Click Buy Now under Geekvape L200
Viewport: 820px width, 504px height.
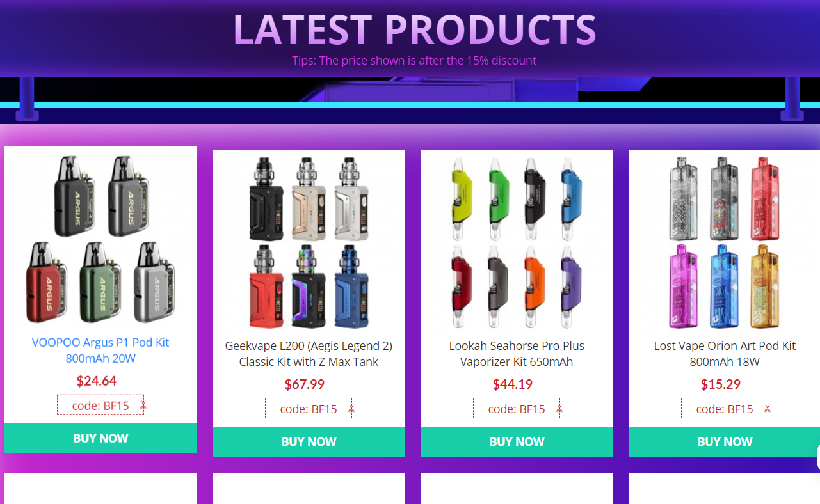pos(309,441)
